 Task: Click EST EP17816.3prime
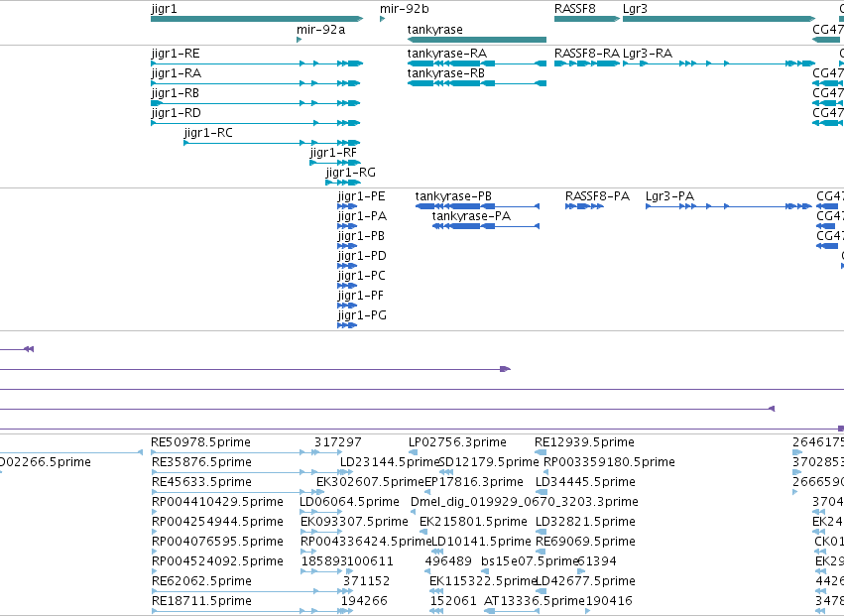[428, 492]
